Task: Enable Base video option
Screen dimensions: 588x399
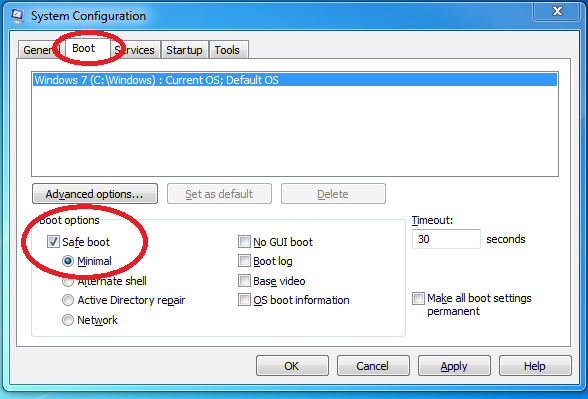Action: [244, 280]
